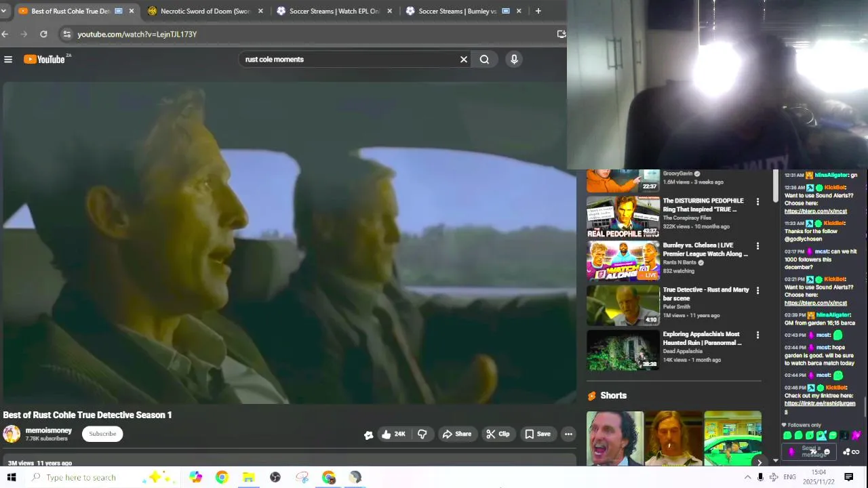Viewport: 868px width, 488px height.
Task: Click the browser forward arrow
Action: pyautogui.click(x=24, y=34)
